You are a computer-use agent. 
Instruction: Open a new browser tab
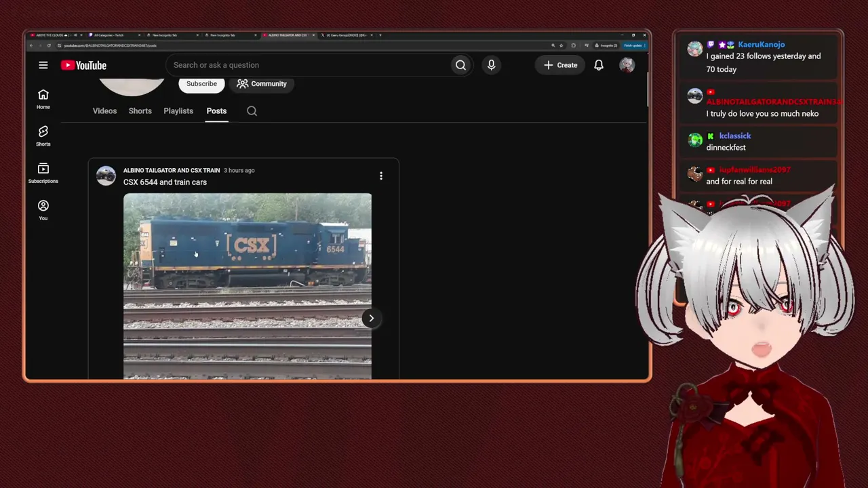(380, 35)
